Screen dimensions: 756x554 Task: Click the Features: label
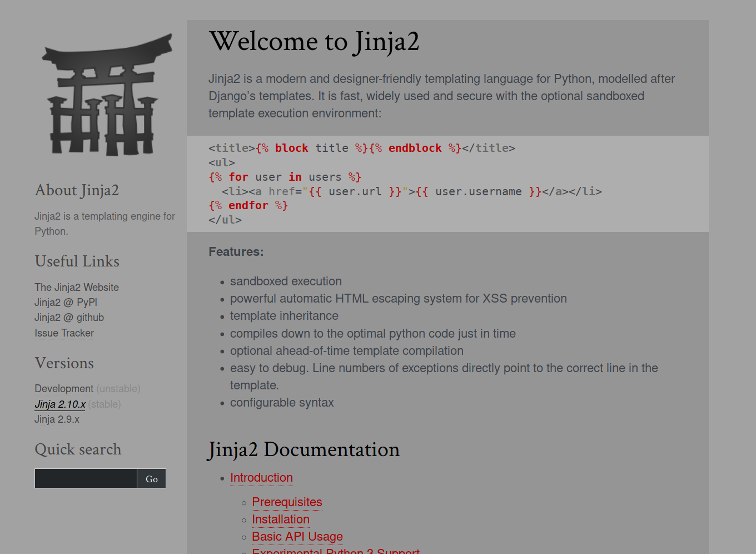tap(236, 252)
